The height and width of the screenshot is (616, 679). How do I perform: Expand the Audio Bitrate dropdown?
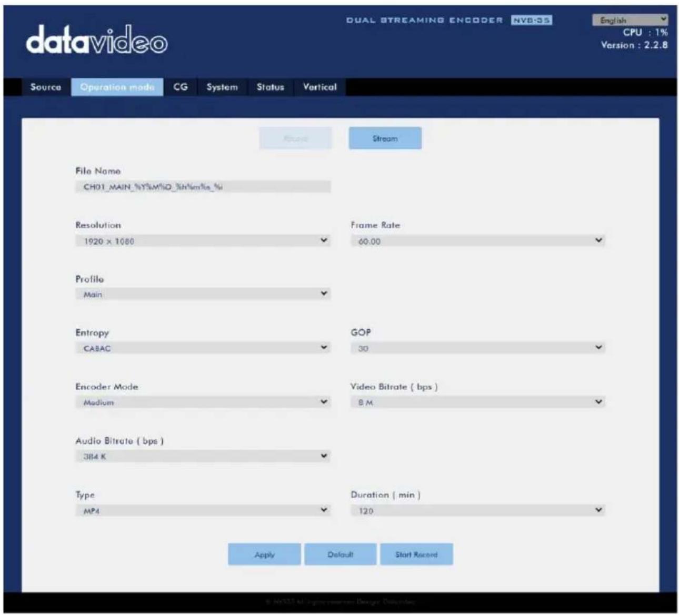click(x=203, y=456)
